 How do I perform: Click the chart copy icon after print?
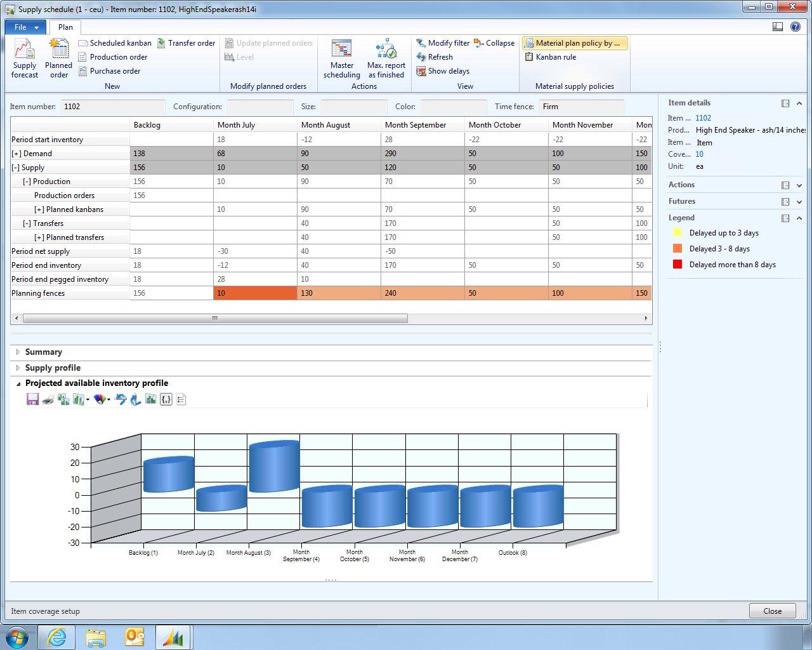click(63, 399)
